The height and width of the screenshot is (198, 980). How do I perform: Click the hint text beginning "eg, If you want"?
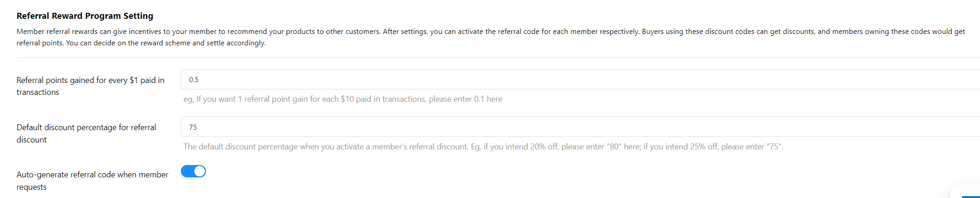342,99
